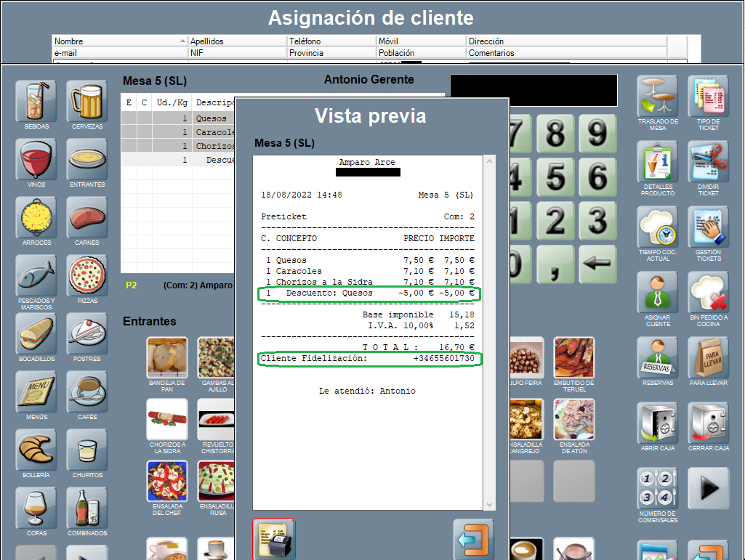Select the Quesos row in order list
Image resolution: width=745 pixels, height=560 pixels.
pos(211,118)
